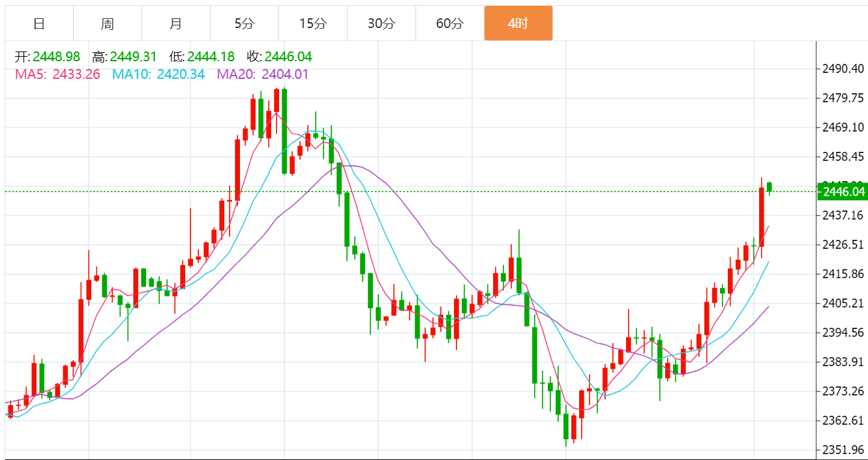Select the 5分 timeframe tab
Image resolution: width=868 pixels, height=460 pixels.
[245, 23]
